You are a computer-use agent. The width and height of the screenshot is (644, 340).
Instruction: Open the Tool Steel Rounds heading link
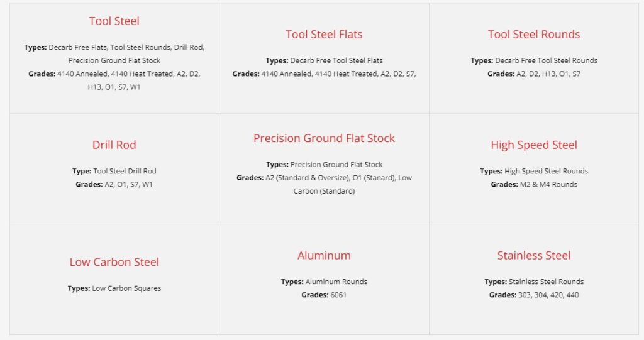coord(534,34)
